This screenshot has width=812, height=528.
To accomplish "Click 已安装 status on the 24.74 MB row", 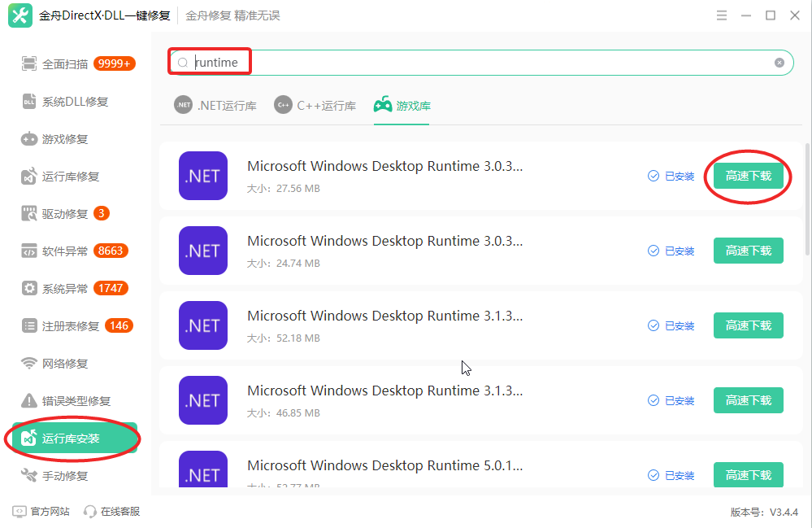I will pyautogui.click(x=671, y=251).
